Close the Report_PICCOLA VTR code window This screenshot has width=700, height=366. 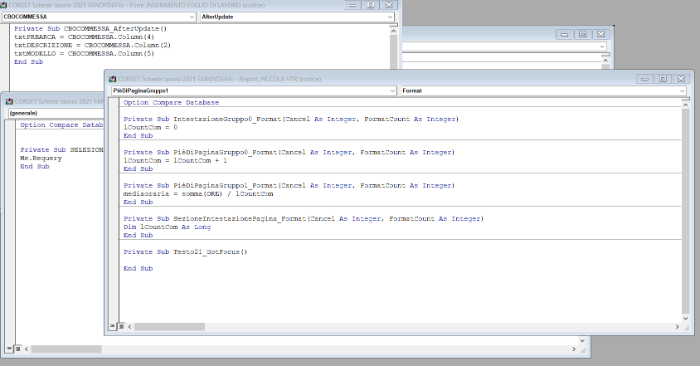click(x=681, y=79)
